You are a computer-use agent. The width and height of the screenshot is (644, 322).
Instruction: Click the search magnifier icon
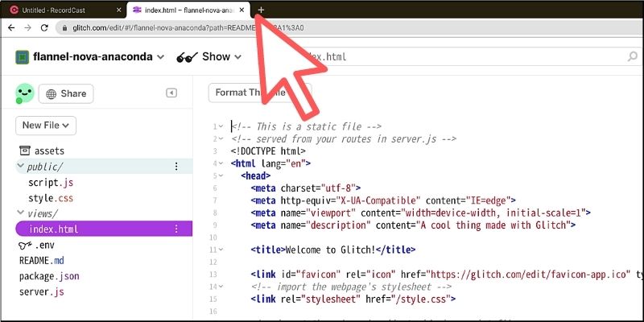click(x=633, y=56)
